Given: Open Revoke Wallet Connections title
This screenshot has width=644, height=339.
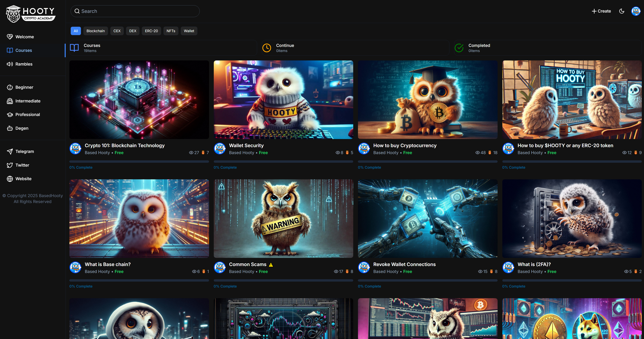Looking at the screenshot, I should click(x=404, y=264).
